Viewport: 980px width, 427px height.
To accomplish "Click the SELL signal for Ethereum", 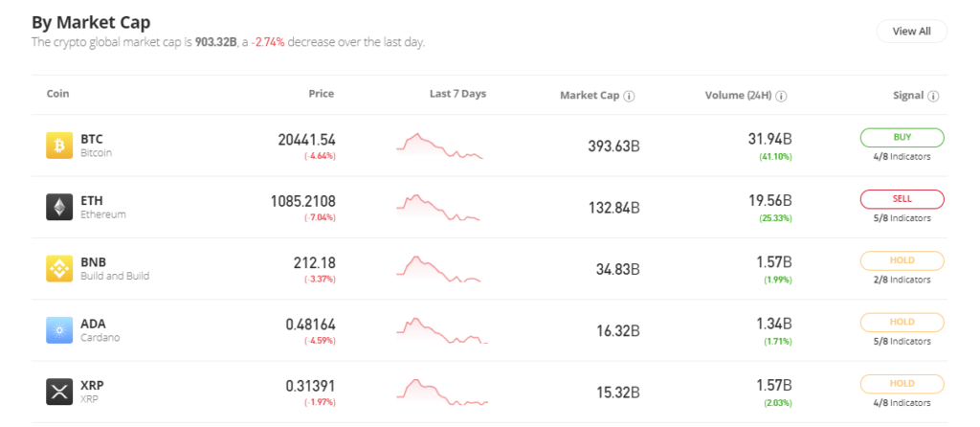I will (x=902, y=199).
